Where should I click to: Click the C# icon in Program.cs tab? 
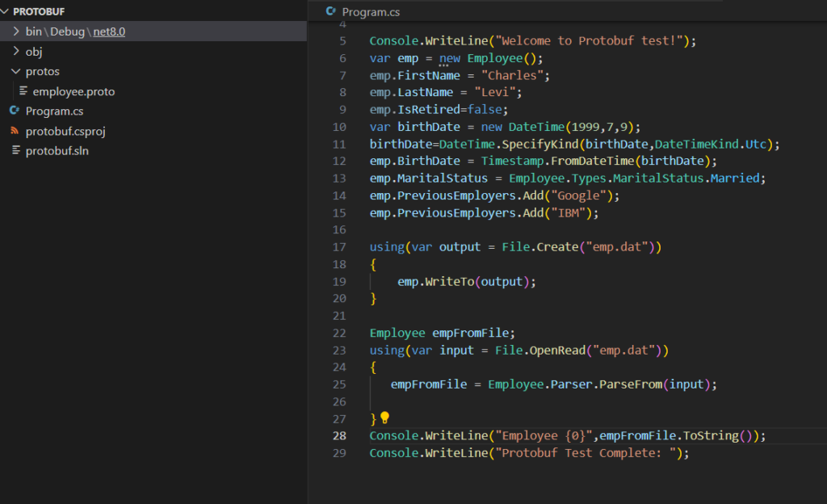tap(330, 11)
